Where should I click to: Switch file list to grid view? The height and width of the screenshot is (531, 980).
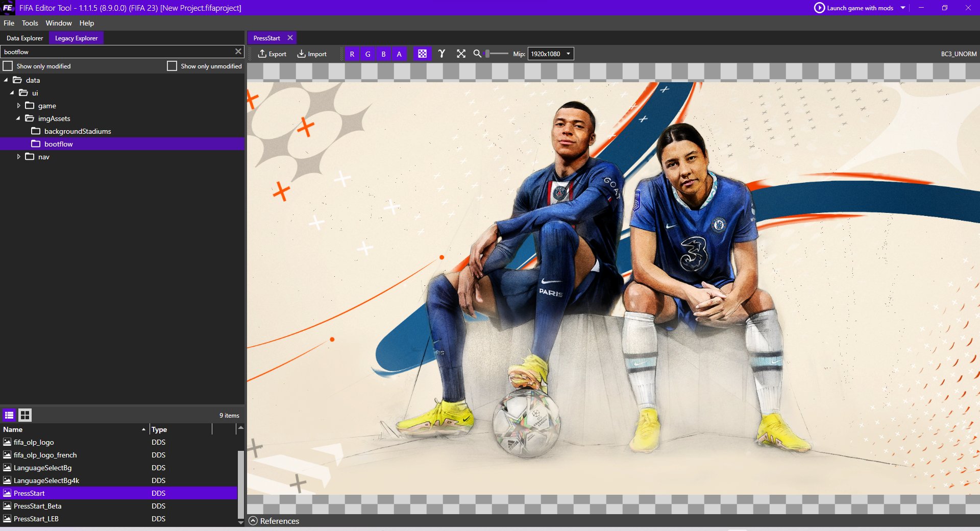(x=25, y=415)
